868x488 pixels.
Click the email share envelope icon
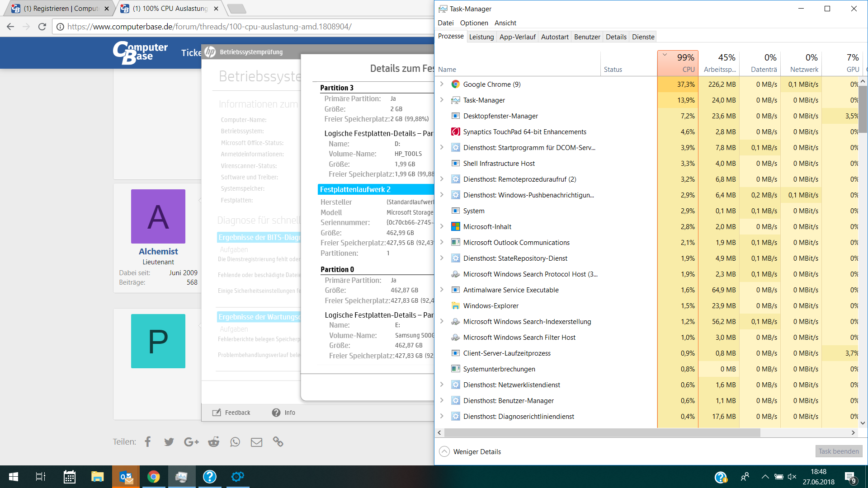point(256,442)
